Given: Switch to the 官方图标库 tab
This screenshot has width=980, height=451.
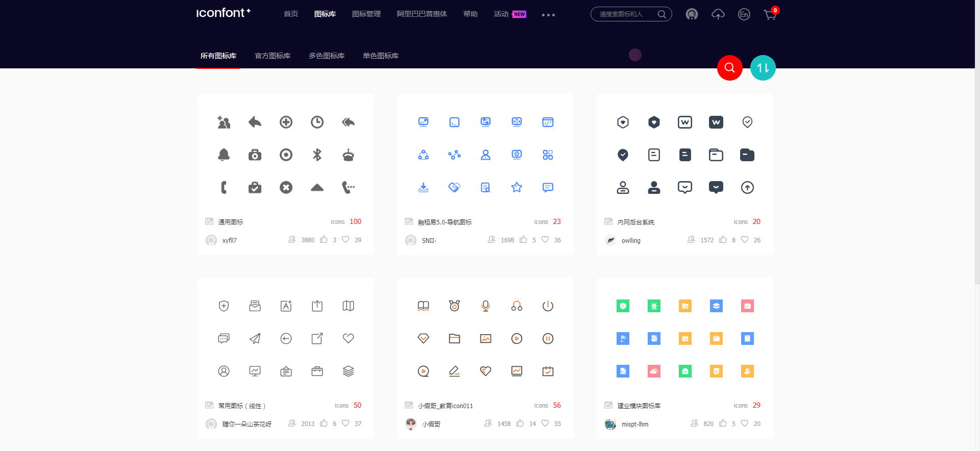Looking at the screenshot, I should click(273, 56).
